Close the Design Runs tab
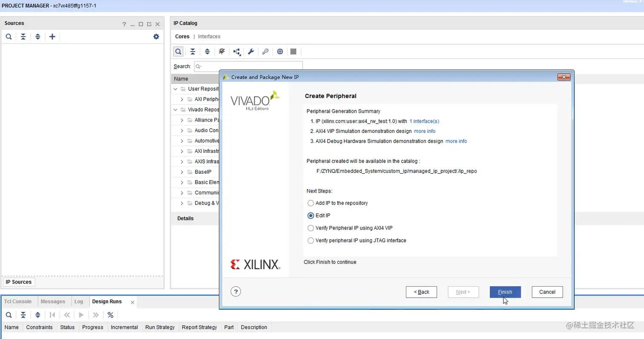This screenshot has height=339, width=644. (x=132, y=302)
